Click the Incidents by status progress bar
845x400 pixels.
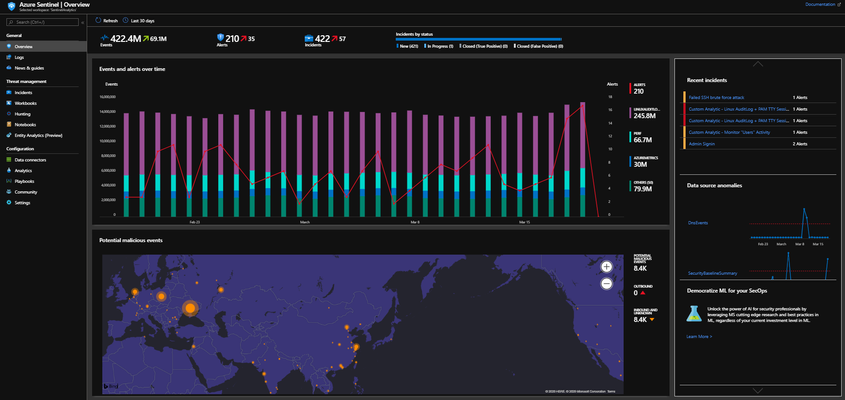coord(479,39)
